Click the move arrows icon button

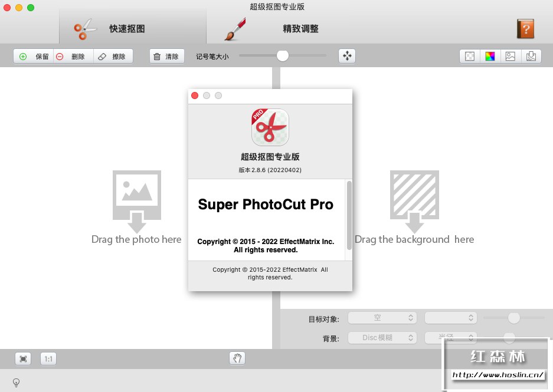[347, 55]
